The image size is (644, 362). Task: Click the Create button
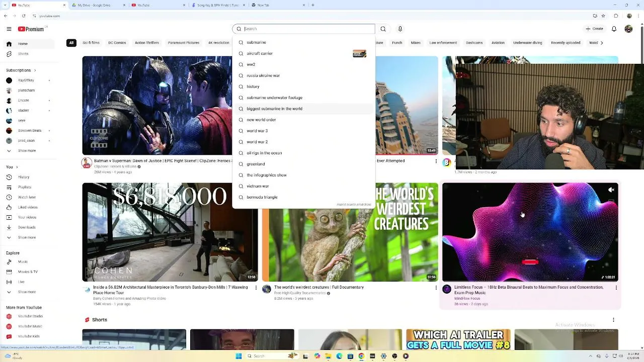594,29
